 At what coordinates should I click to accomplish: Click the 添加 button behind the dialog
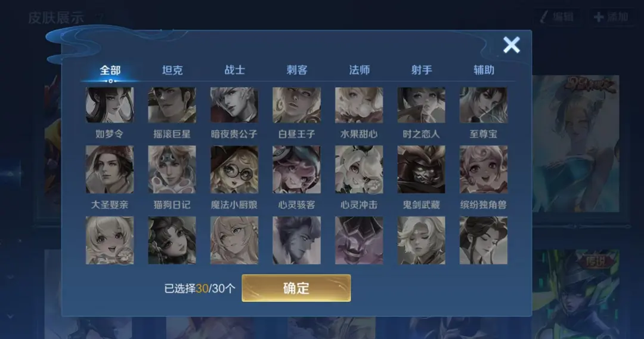coord(611,17)
